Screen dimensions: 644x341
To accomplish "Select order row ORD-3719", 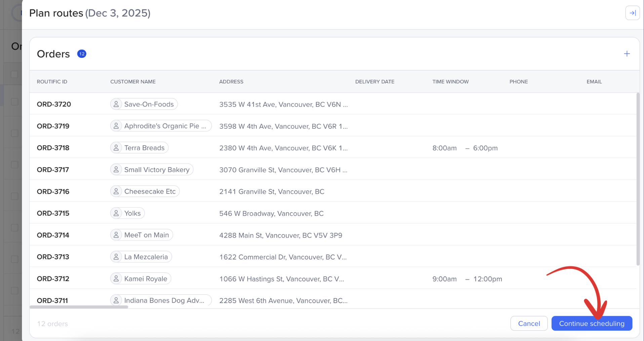I will (x=53, y=126).
